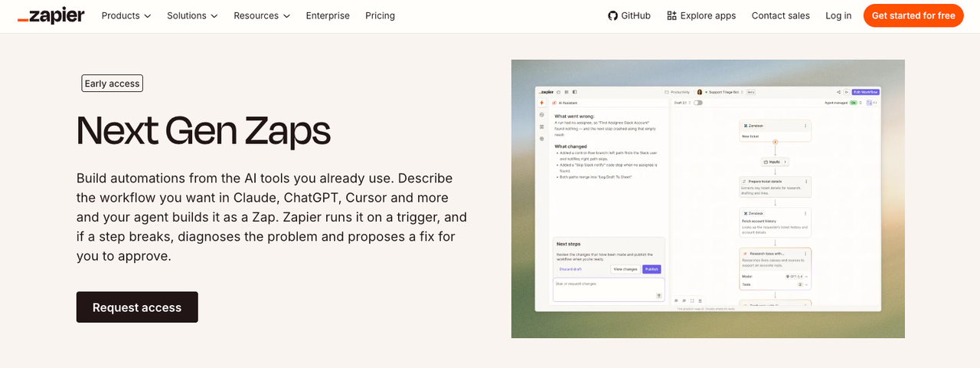
Task: Click Edit Workflow button in product preview
Action: click(x=865, y=92)
